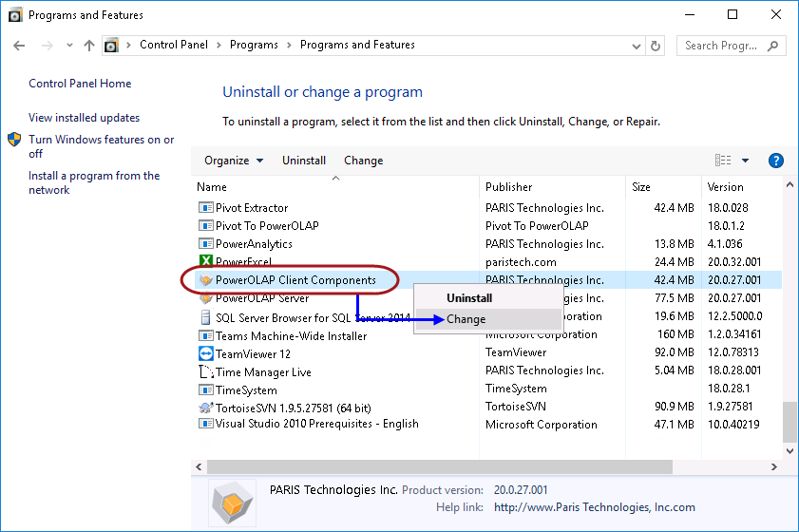The width and height of the screenshot is (799, 532).
Task: Click the PowerExcel green icon
Action: [x=205, y=262]
